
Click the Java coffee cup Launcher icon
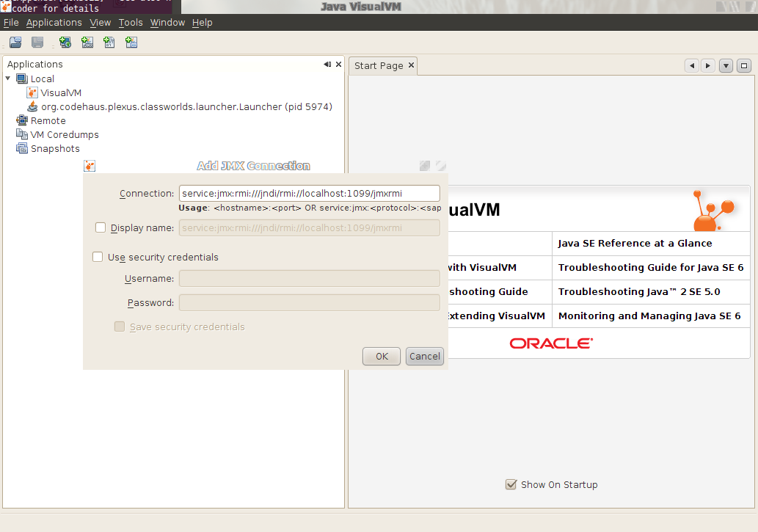pos(32,106)
